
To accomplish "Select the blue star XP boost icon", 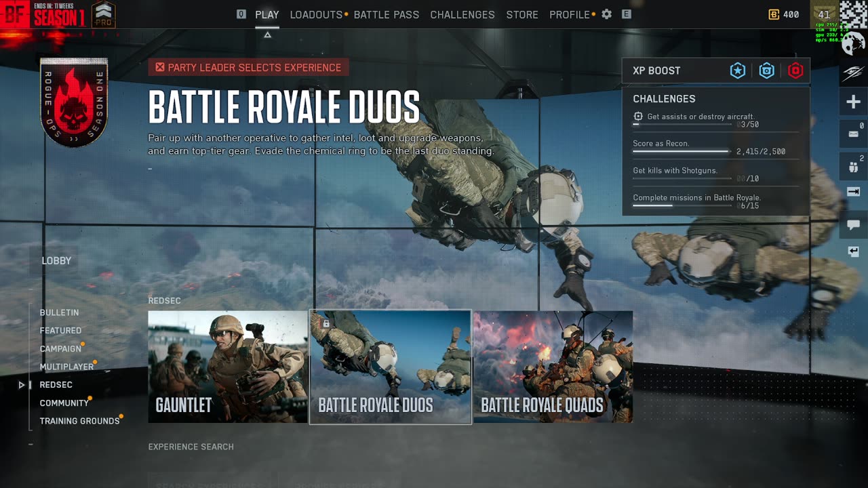I will click(738, 70).
